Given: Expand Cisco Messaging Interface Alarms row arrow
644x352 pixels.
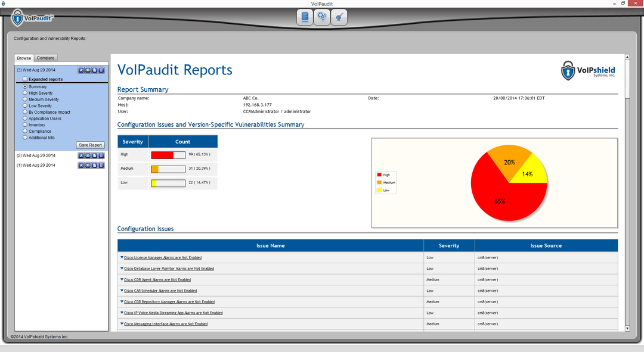Looking at the screenshot, I should (122, 324).
